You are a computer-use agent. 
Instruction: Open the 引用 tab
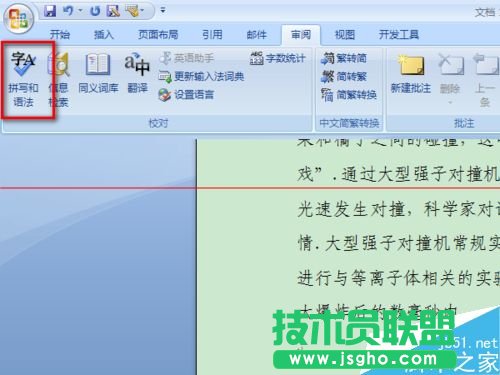tap(212, 35)
